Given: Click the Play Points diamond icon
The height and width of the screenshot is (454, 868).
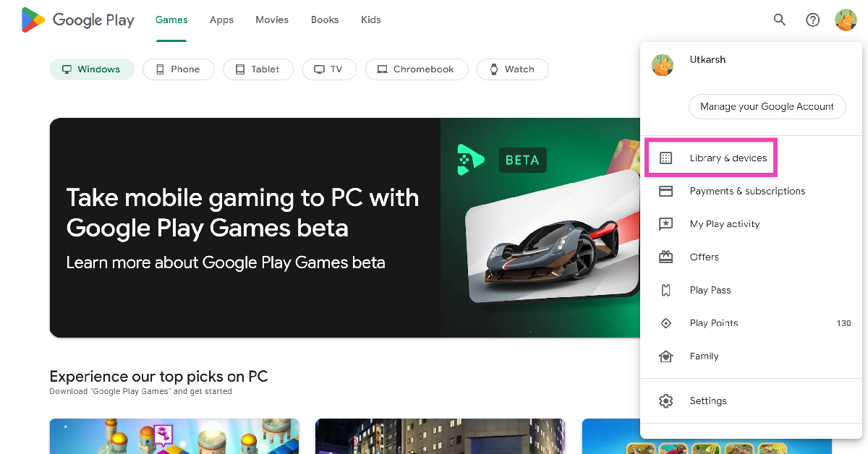Looking at the screenshot, I should pos(666,323).
